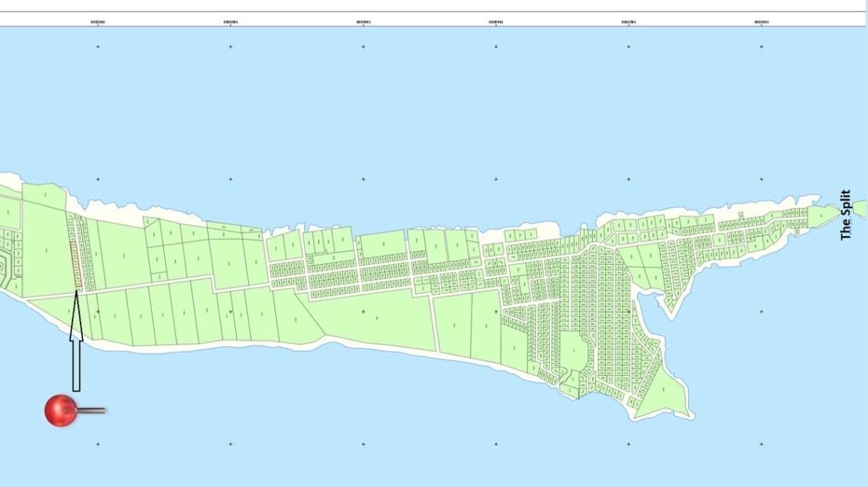The image size is (868, 487).
Task: Click the red pushpin marker
Action: [x=60, y=410]
